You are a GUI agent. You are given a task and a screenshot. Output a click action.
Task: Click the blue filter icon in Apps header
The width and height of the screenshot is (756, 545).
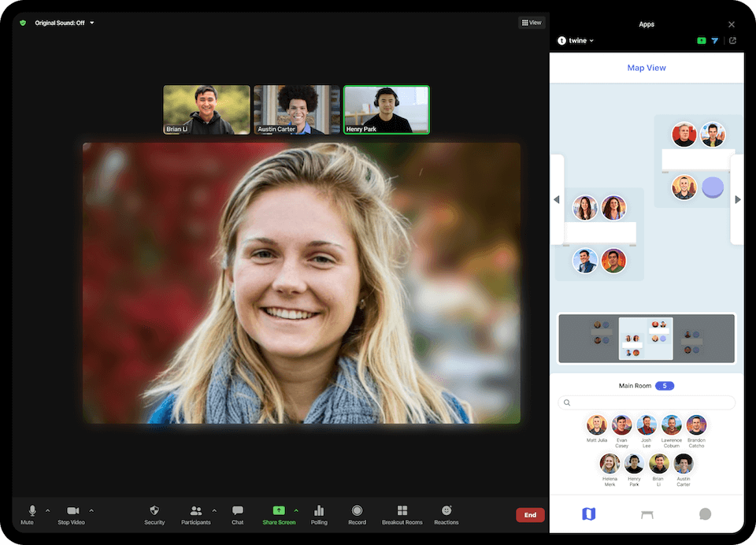coord(715,41)
